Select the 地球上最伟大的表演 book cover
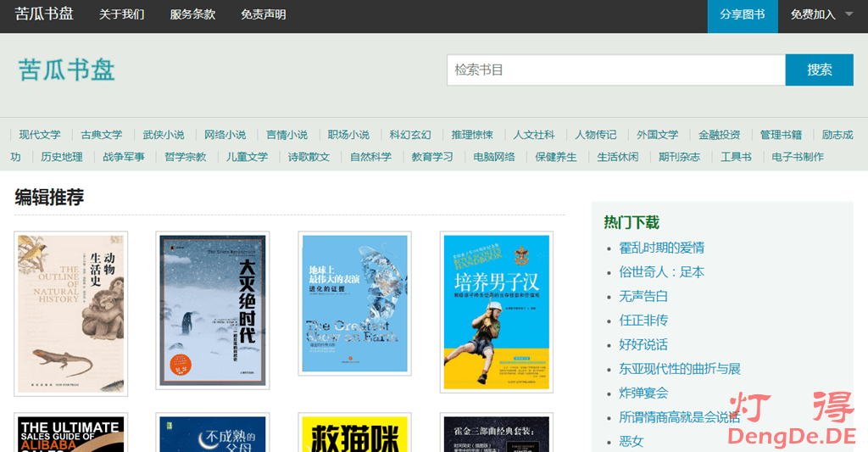The image size is (868, 452). 354,303
